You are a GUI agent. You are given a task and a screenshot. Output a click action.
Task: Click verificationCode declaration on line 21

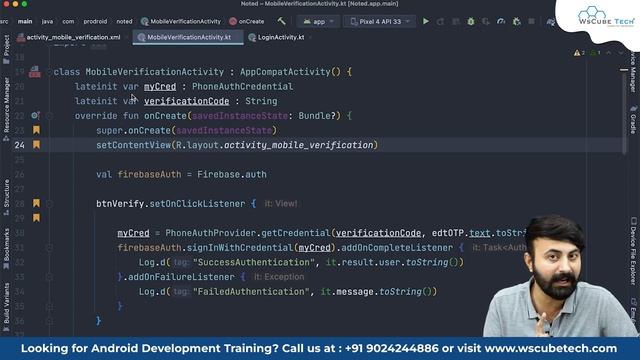[187, 101]
